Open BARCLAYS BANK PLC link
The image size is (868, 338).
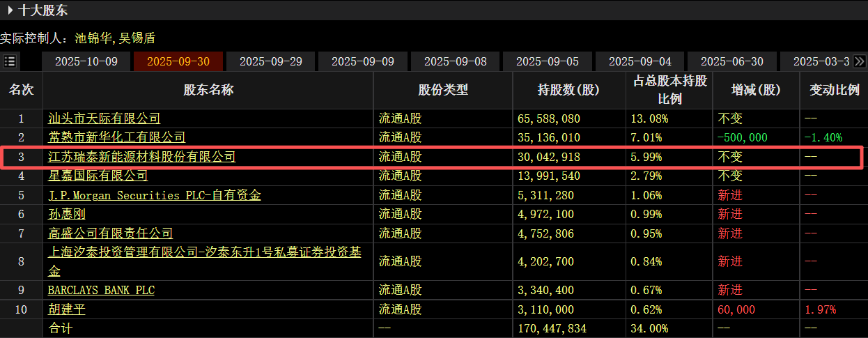(x=101, y=290)
